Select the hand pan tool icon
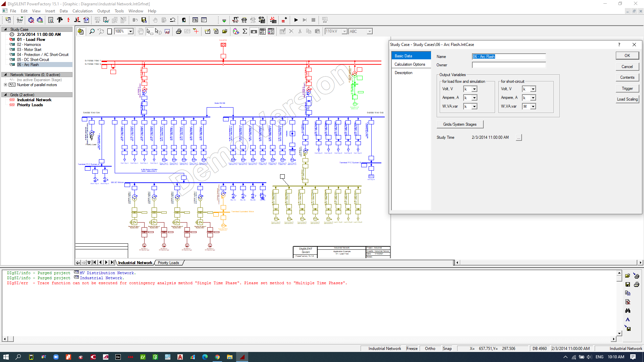This screenshot has height=362, width=644. coord(141,32)
